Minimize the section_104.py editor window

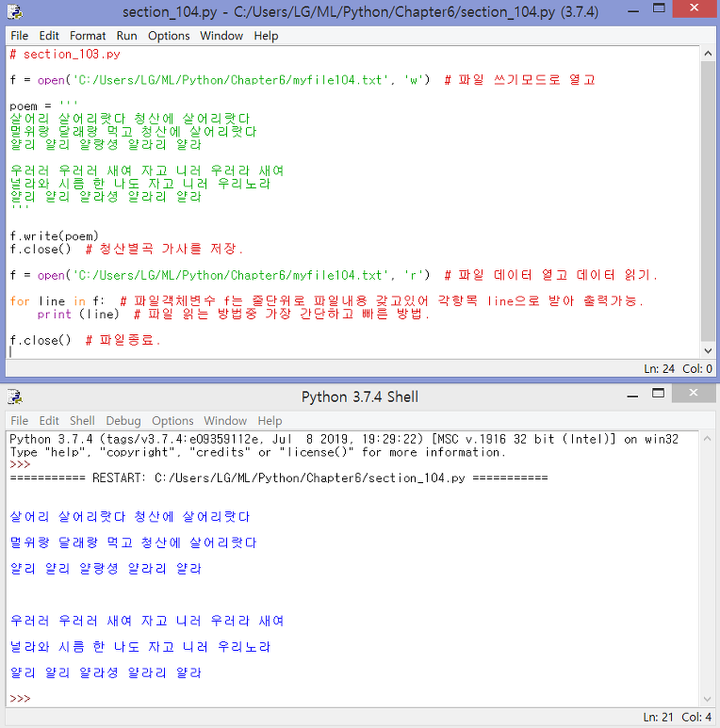click(x=632, y=10)
